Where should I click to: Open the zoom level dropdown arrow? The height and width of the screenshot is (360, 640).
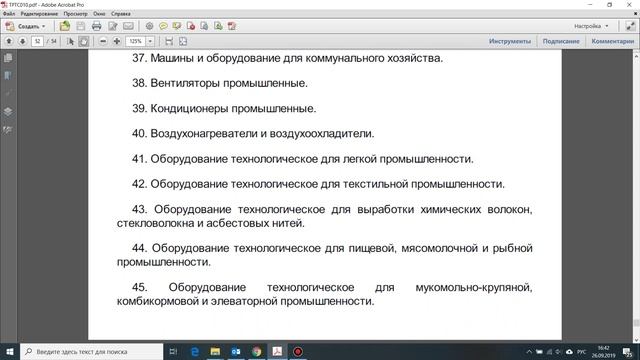point(150,41)
